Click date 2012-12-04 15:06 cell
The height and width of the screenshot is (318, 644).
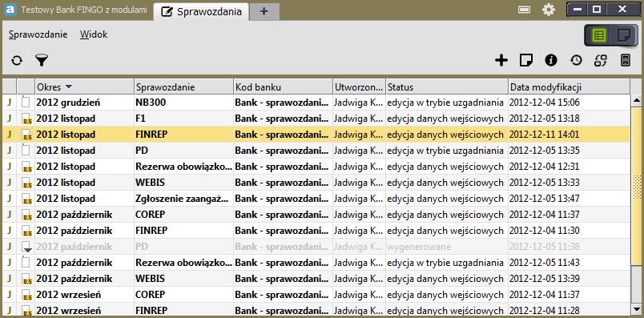[x=569, y=103]
